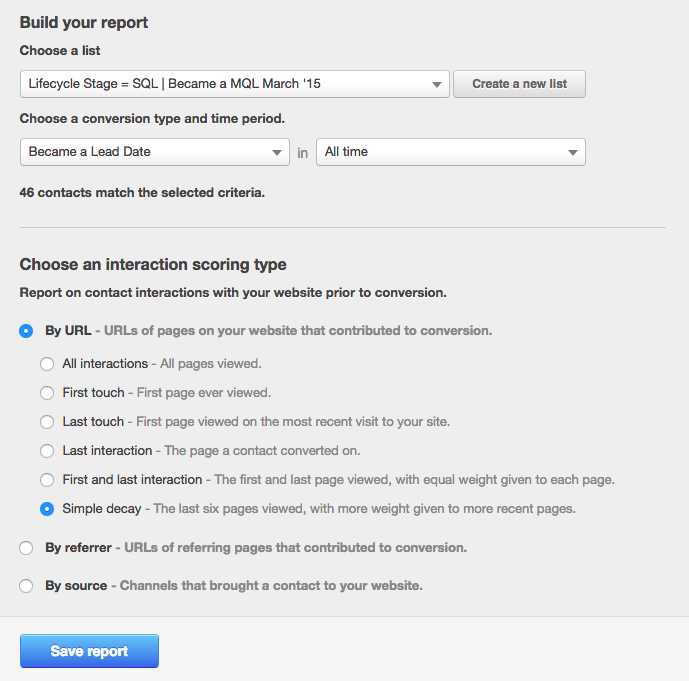Image resolution: width=689 pixels, height=681 pixels.
Task: Select the Simple decay radio button
Action: (x=47, y=509)
